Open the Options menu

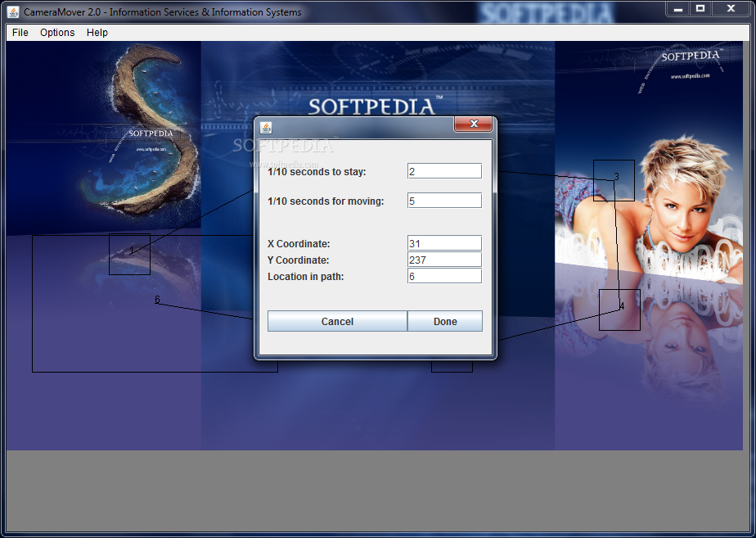click(57, 32)
